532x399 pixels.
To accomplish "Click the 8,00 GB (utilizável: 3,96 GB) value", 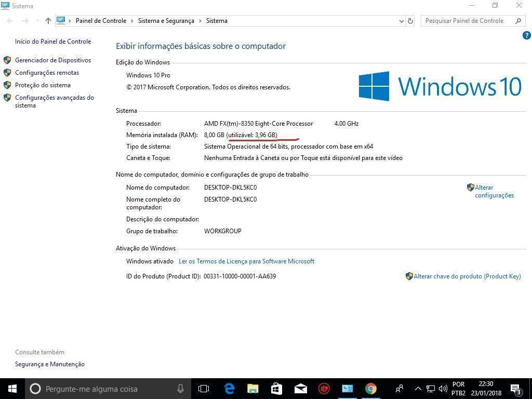I will coord(241,135).
